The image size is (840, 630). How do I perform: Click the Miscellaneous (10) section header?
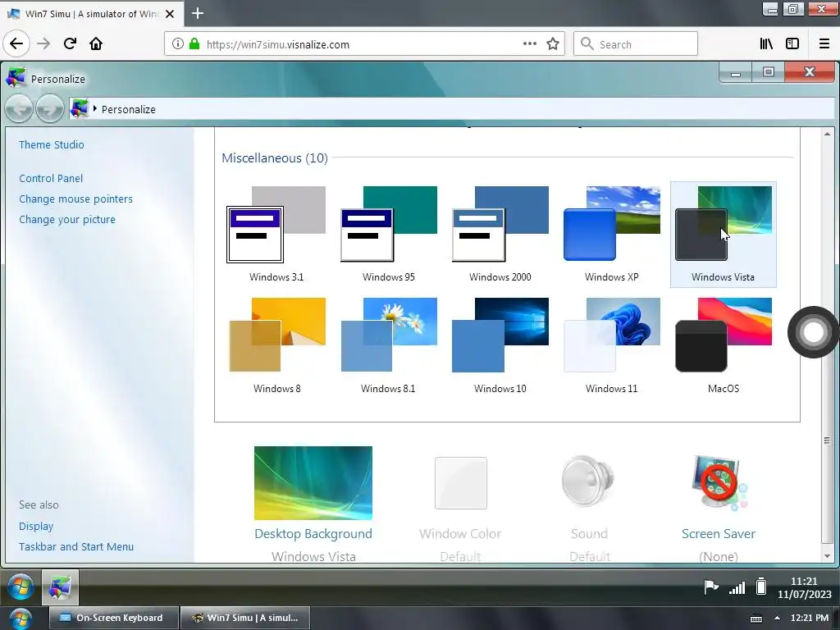[x=275, y=158]
